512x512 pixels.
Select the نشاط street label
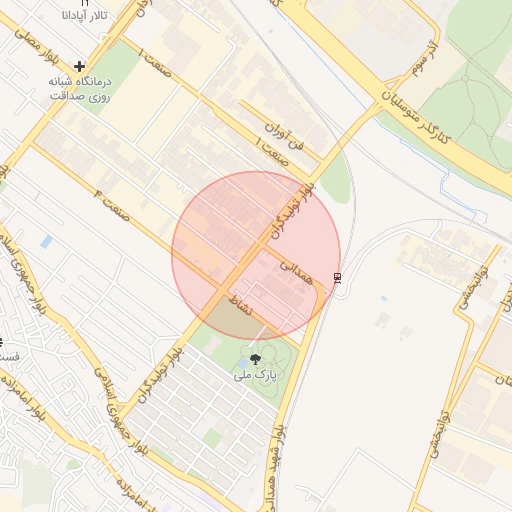[241, 305]
